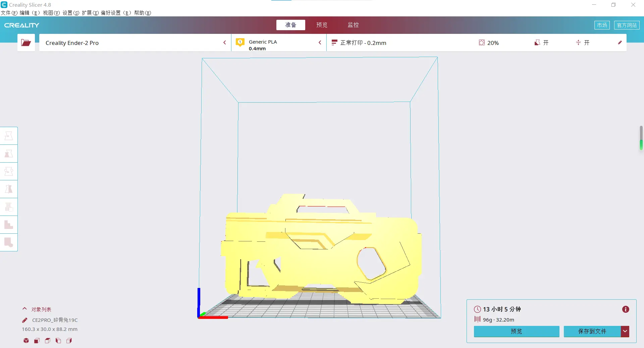
Task: Click the 160.3 x 30.0 x 88.2 mm dimensions text
Action: 50,329
